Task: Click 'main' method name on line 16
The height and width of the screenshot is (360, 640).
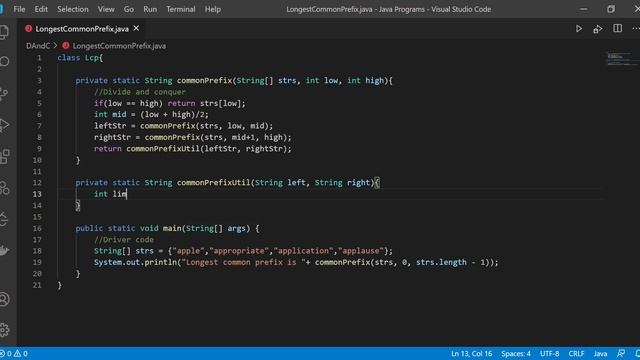Action: click(172, 228)
